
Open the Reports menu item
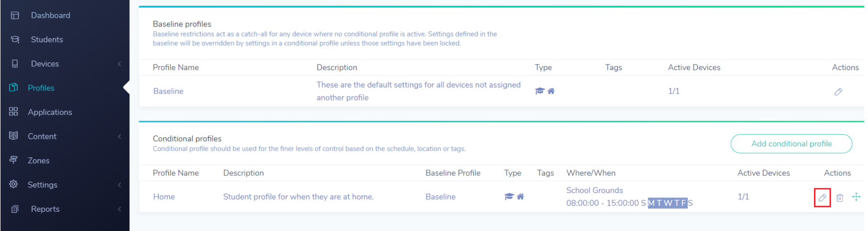45,209
